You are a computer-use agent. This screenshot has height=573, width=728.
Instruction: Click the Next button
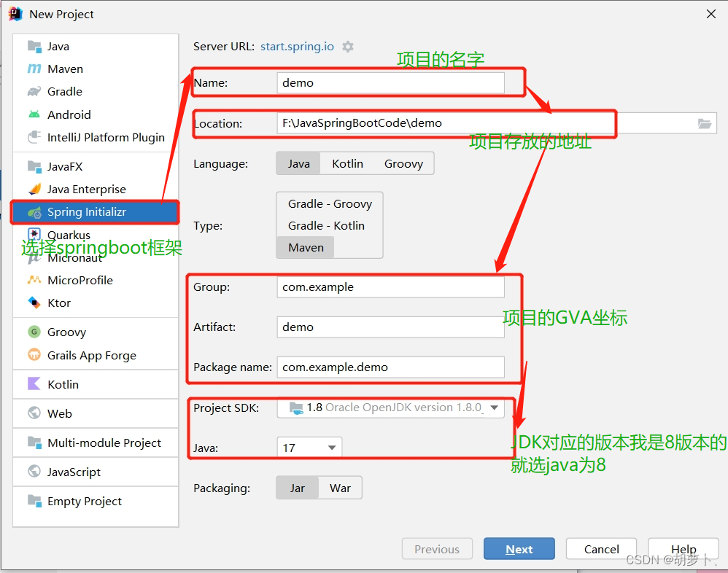point(519,549)
